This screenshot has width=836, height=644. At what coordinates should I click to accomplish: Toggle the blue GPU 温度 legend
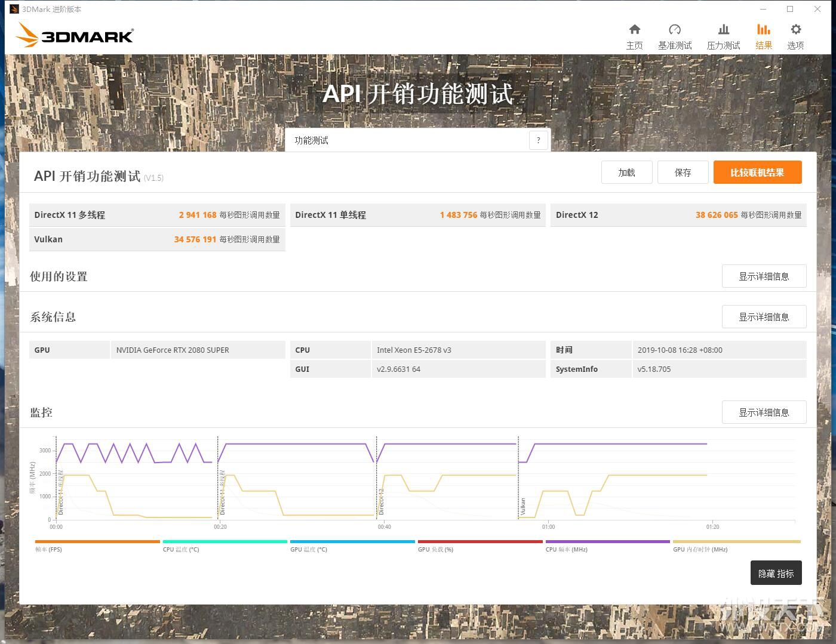pos(352,546)
